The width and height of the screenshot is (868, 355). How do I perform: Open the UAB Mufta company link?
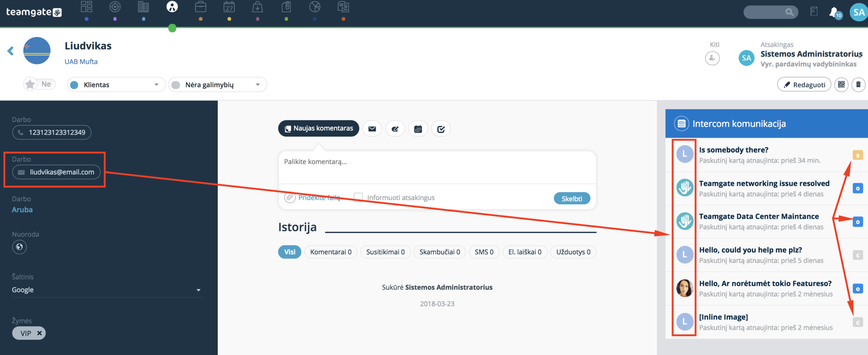(x=81, y=62)
